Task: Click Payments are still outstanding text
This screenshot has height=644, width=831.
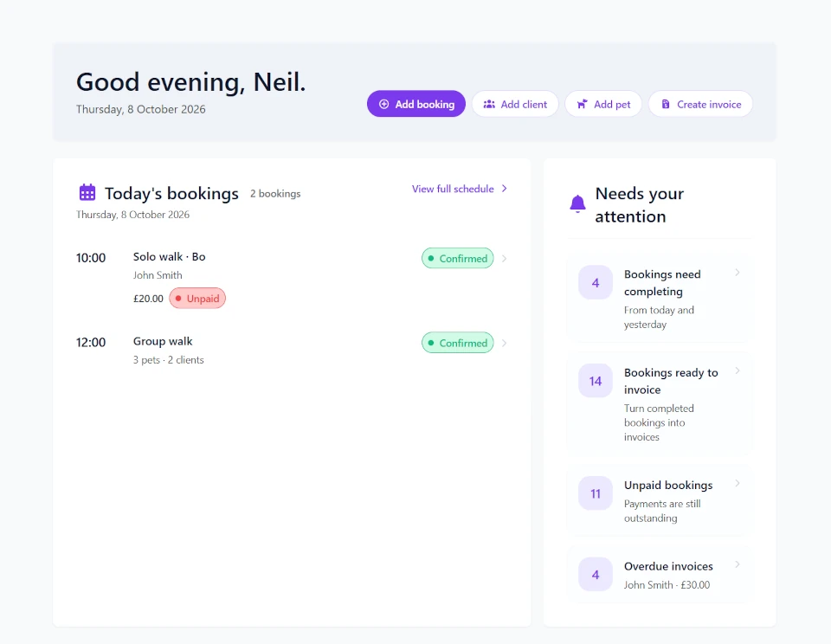Action: click(x=662, y=511)
